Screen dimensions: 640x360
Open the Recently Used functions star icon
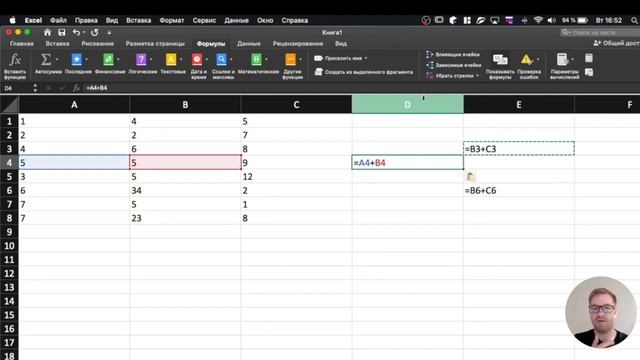tap(76, 60)
